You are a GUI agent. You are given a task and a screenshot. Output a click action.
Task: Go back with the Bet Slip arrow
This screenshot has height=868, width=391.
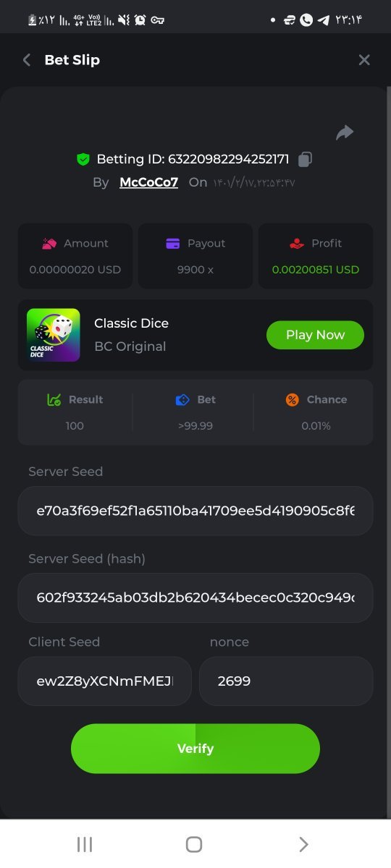coord(27,60)
